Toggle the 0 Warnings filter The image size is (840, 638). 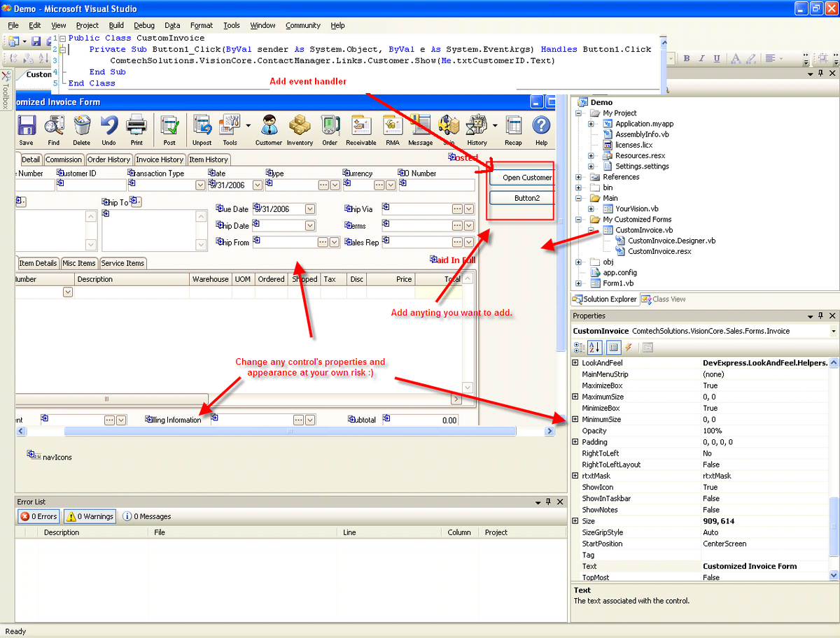pyautogui.click(x=90, y=516)
